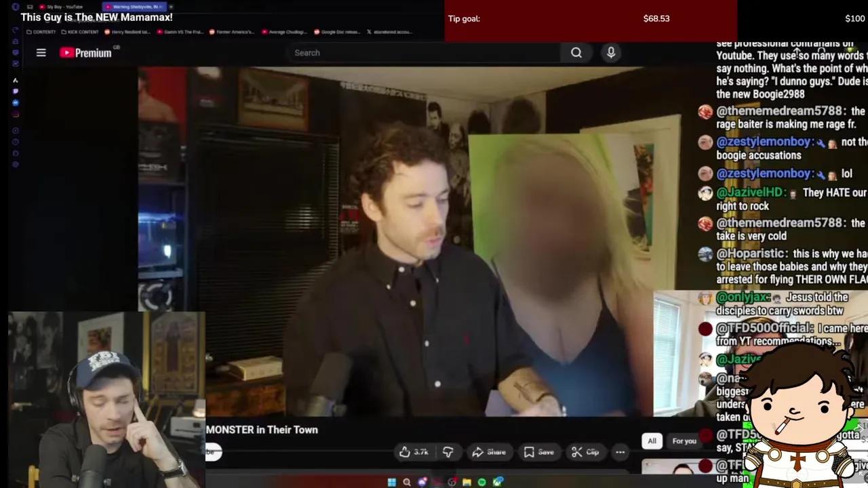Open chat username @TFD500Official YT recommendations message
Viewport: 868px width, 488px height.
pos(765,328)
